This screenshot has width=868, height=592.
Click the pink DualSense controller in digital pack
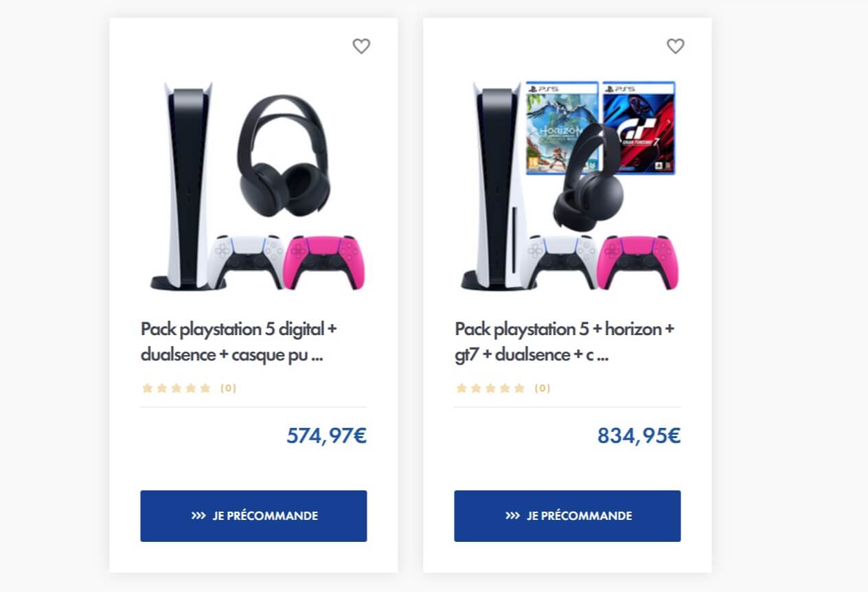coord(324,262)
